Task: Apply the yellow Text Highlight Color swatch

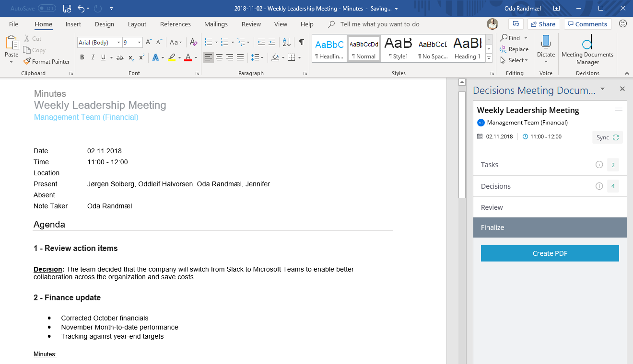Action: tap(172, 57)
